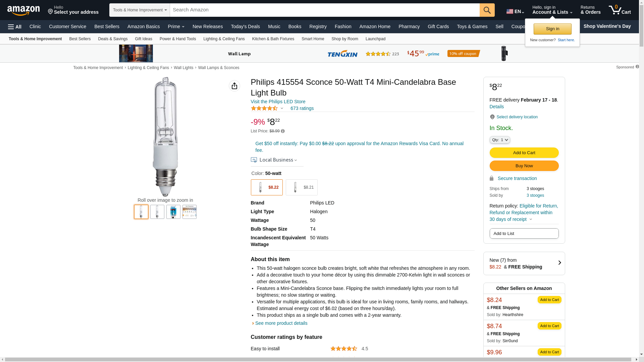Open the EN language selector

515,11
